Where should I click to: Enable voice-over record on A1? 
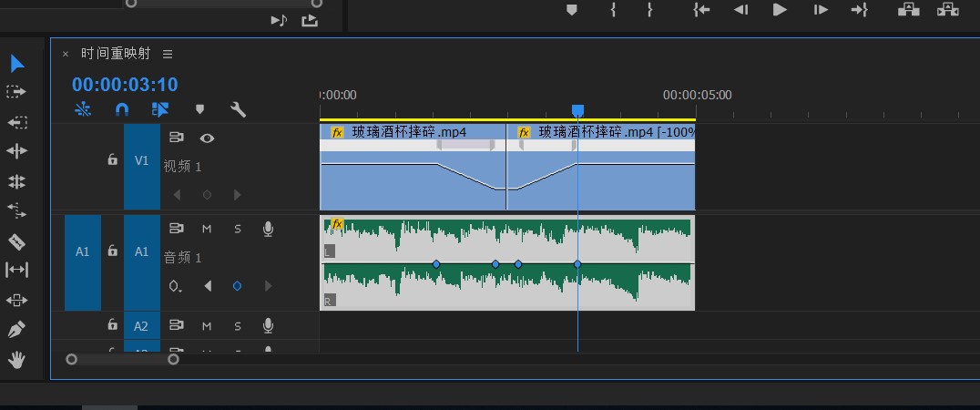click(268, 229)
